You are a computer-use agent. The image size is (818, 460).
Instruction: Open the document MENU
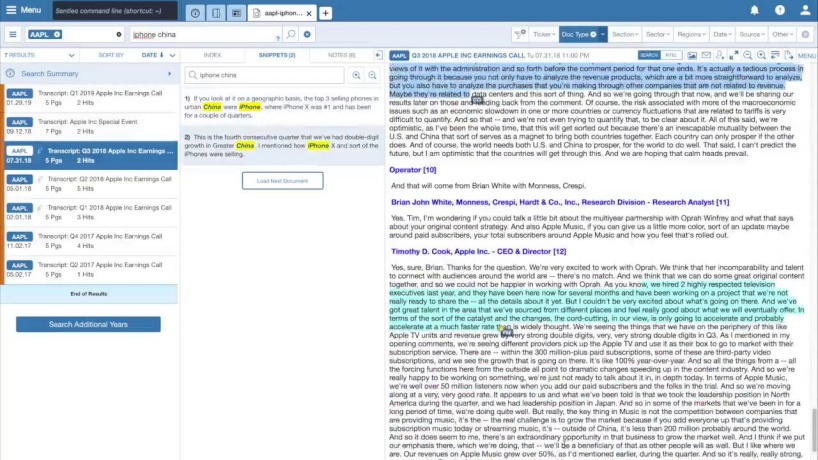[x=807, y=56]
